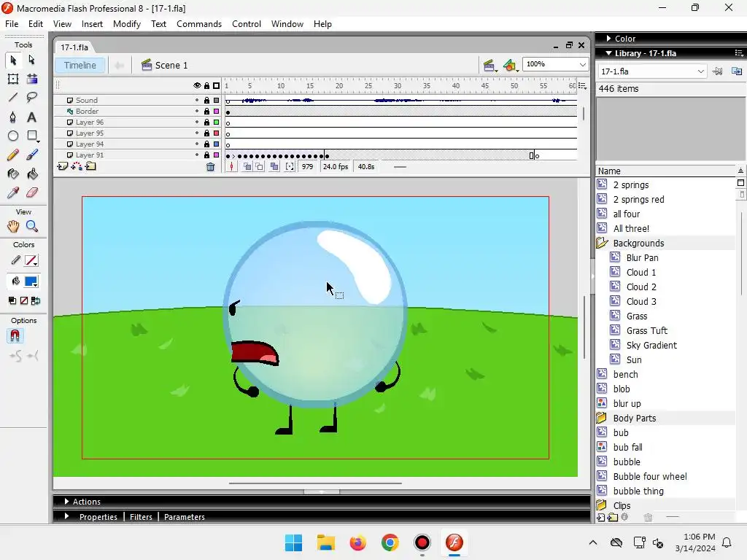
Task: Select the Free Transform tool
Action: pyautogui.click(x=13, y=79)
